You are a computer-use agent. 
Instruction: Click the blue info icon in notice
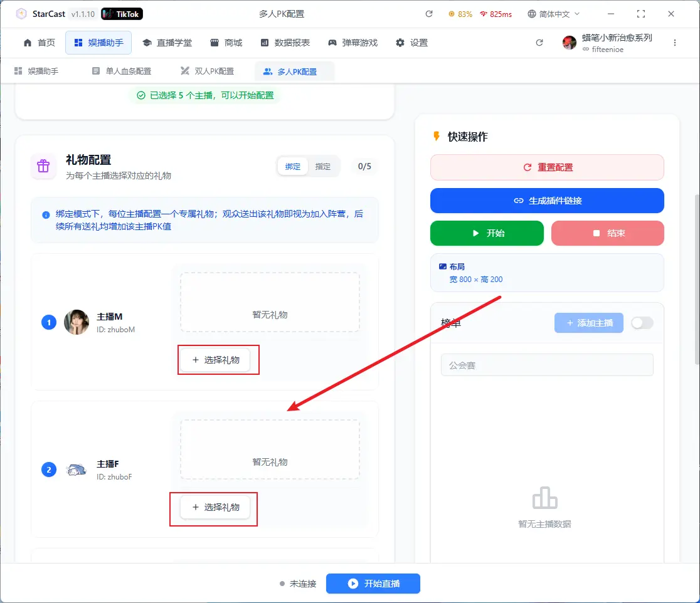click(46, 215)
